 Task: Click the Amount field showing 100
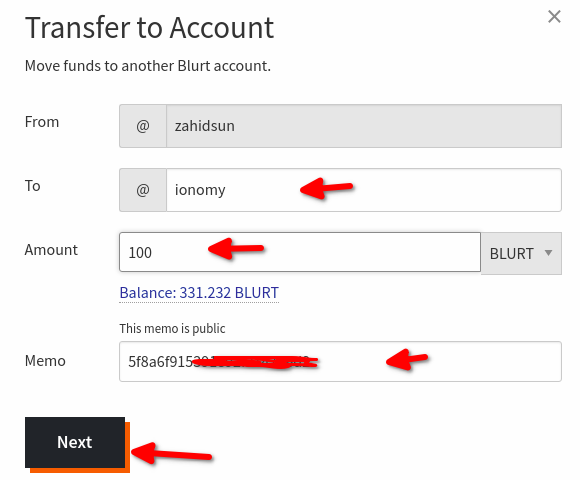tap(300, 252)
